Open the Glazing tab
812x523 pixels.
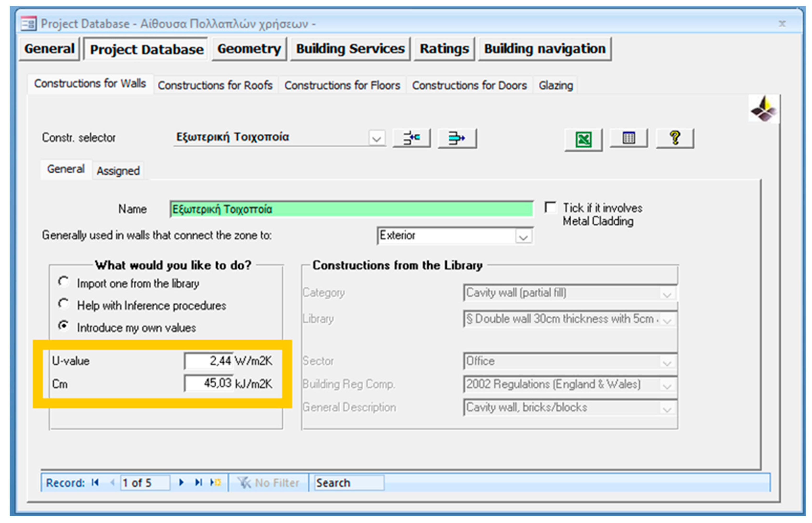[x=555, y=85]
